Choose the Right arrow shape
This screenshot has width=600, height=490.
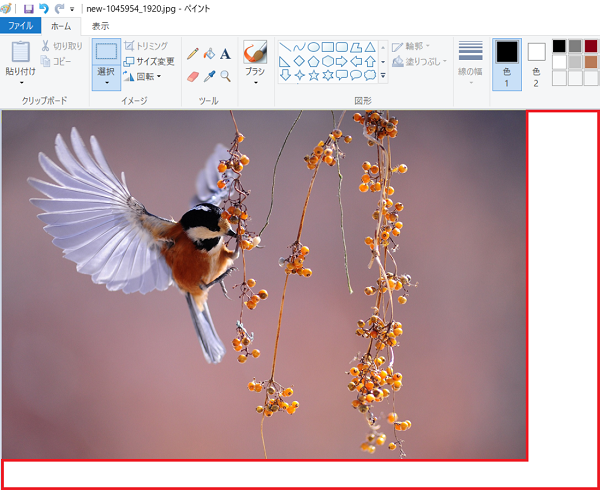pyautogui.click(x=342, y=61)
